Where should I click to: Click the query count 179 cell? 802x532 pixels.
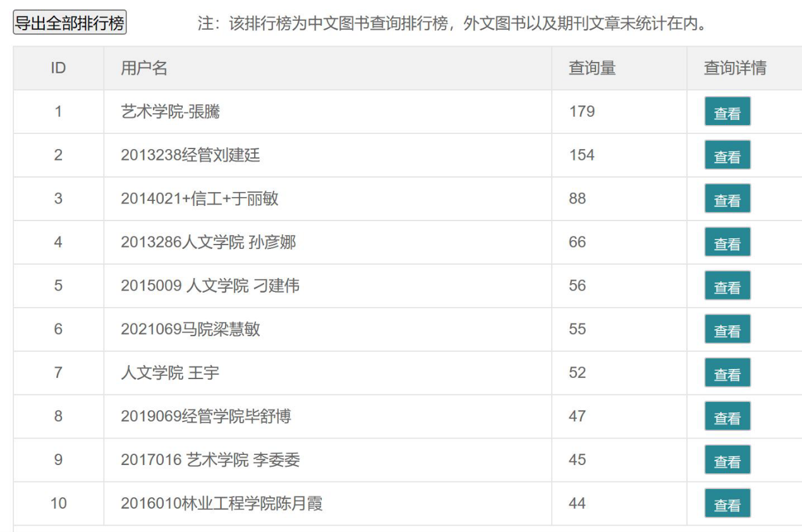coord(581,112)
